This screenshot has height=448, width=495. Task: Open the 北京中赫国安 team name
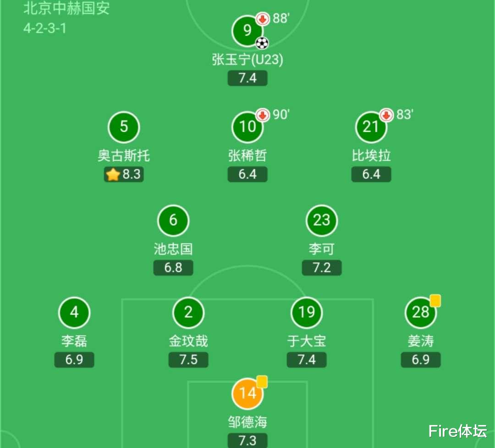coord(66,8)
